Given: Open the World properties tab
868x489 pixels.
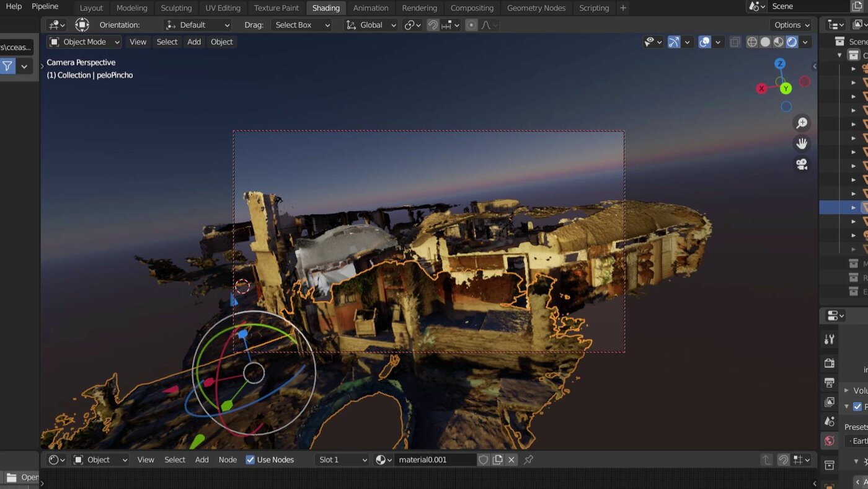Looking at the screenshot, I should tap(830, 441).
